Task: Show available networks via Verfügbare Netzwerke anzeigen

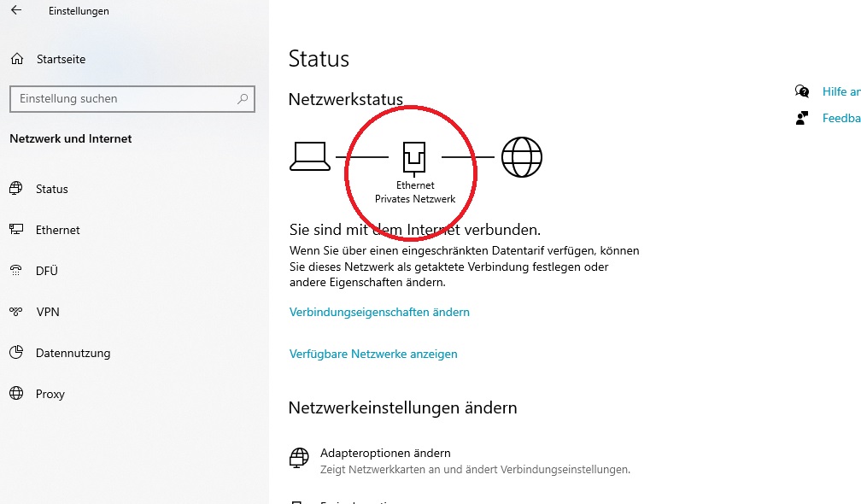Action: [x=373, y=353]
